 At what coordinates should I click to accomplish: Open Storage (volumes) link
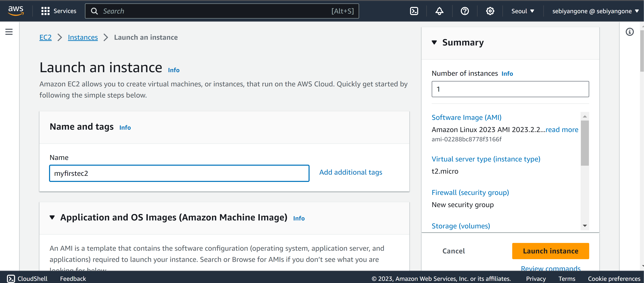point(461,226)
